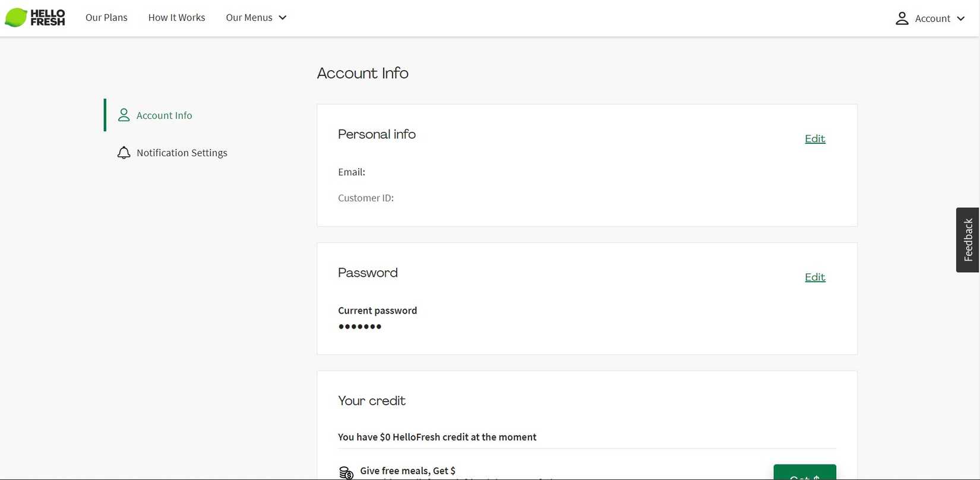
Task: Click the person icon beside Account Info sidebar
Action: pyautogui.click(x=124, y=115)
